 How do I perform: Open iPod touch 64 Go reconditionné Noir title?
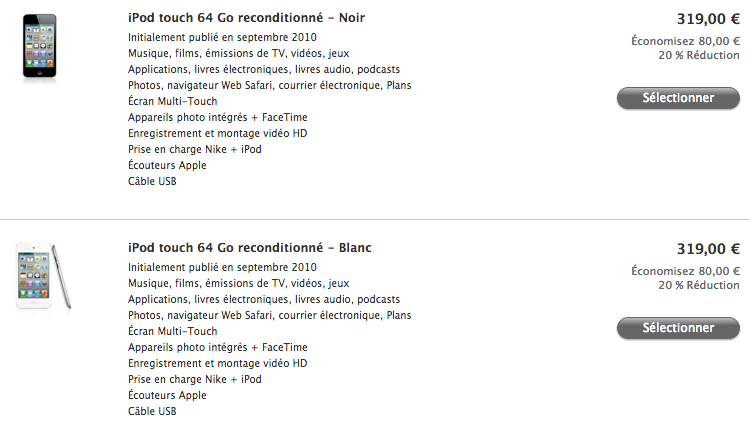(x=246, y=18)
